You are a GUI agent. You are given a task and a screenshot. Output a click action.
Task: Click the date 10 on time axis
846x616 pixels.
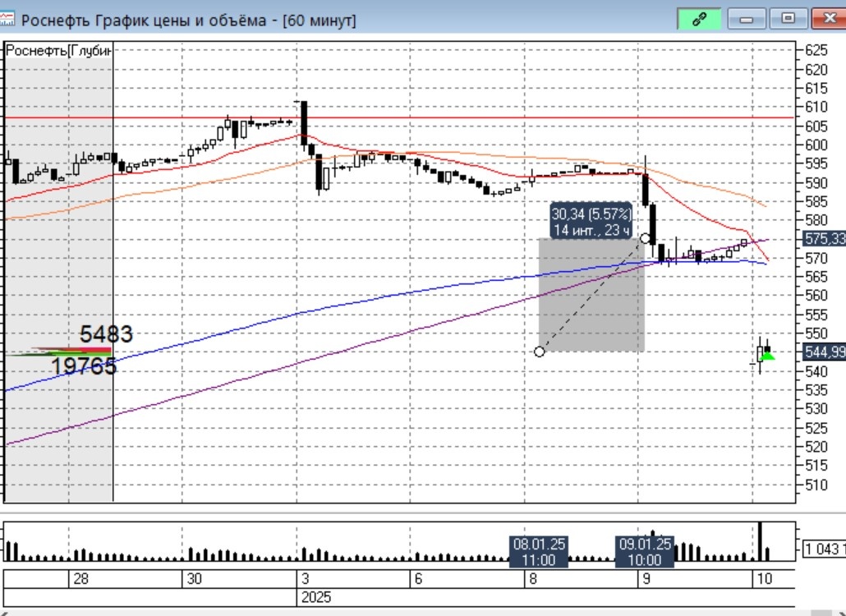pyautogui.click(x=765, y=579)
